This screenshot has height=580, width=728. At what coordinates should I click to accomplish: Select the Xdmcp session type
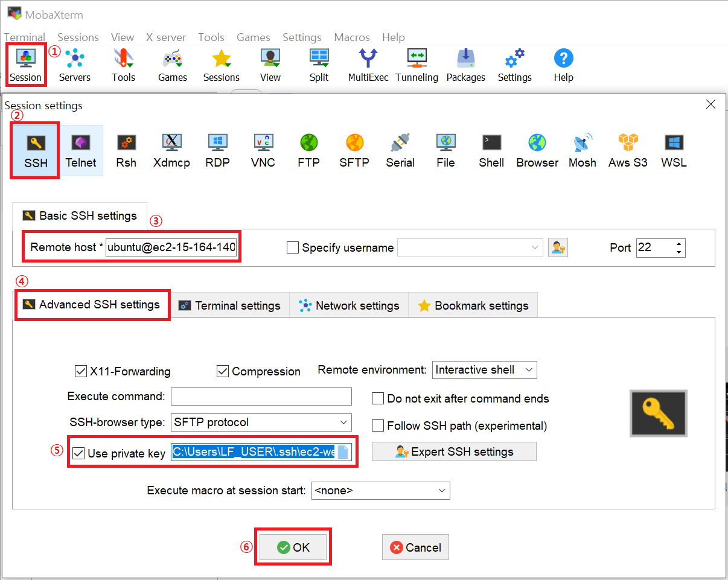pos(172,151)
